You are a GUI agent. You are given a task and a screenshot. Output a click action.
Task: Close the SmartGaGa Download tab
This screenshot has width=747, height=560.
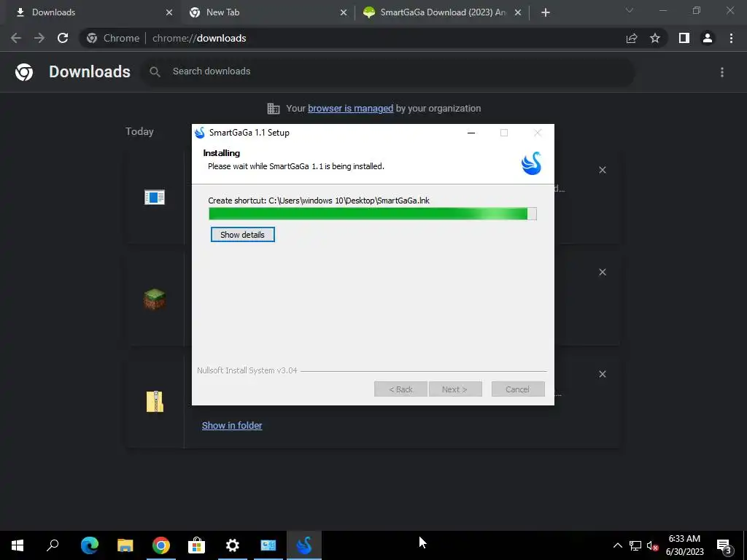click(x=518, y=12)
